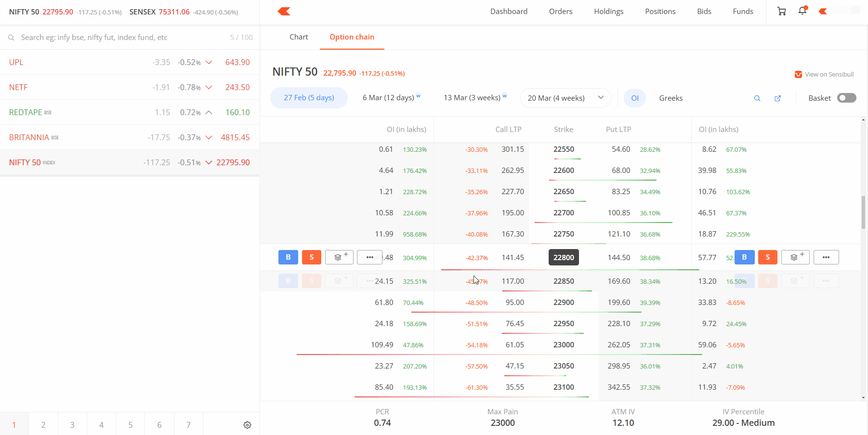
Task: Switch the option chain view to OI
Action: (x=635, y=98)
